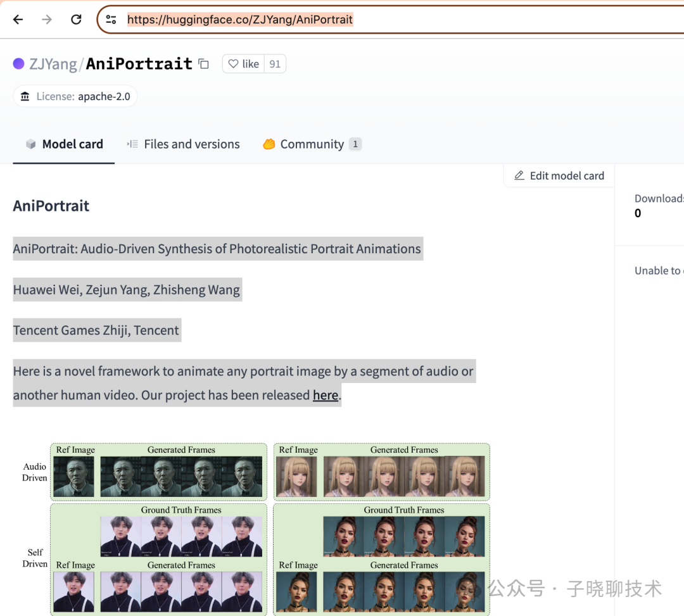Viewport: 684px width, 616px height.
Task: Open the project release 'here' link
Action: 325,395
